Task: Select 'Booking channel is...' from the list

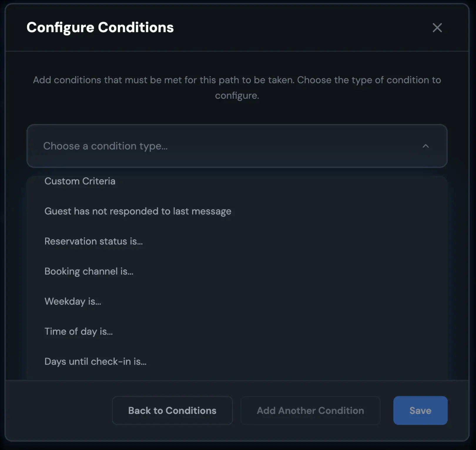Action: (89, 271)
